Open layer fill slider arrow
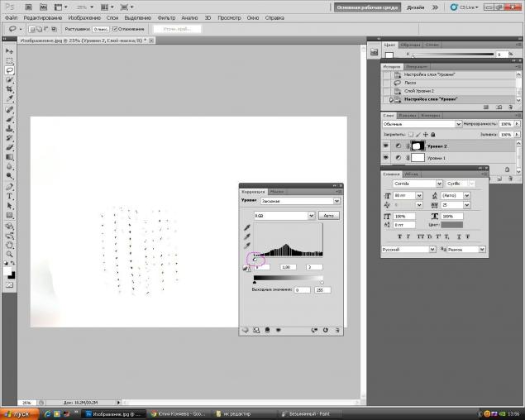 [x=517, y=135]
